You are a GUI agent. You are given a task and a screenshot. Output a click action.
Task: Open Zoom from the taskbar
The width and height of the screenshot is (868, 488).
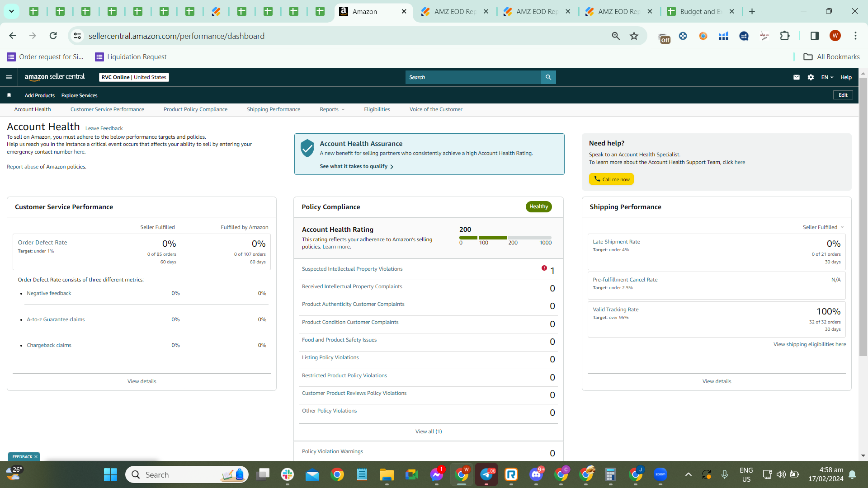[x=660, y=475]
